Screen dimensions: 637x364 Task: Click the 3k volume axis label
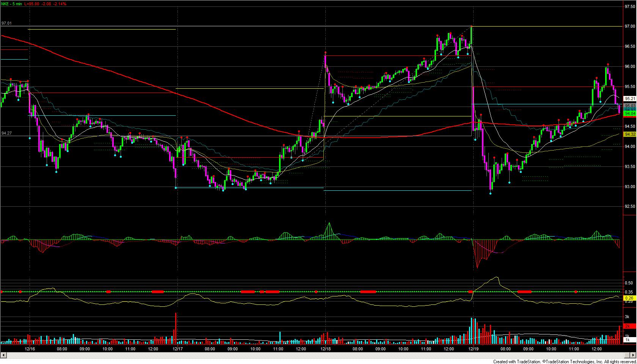627,317
